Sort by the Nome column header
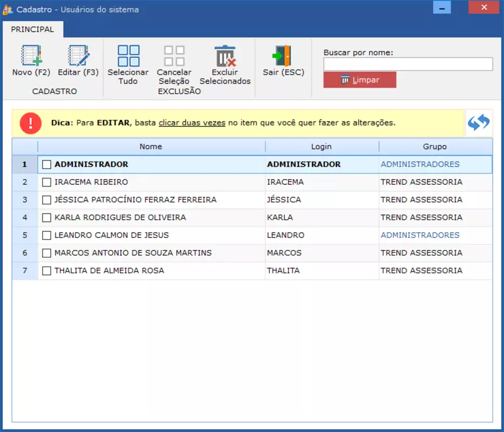The width and height of the screenshot is (504, 432). (x=151, y=147)
